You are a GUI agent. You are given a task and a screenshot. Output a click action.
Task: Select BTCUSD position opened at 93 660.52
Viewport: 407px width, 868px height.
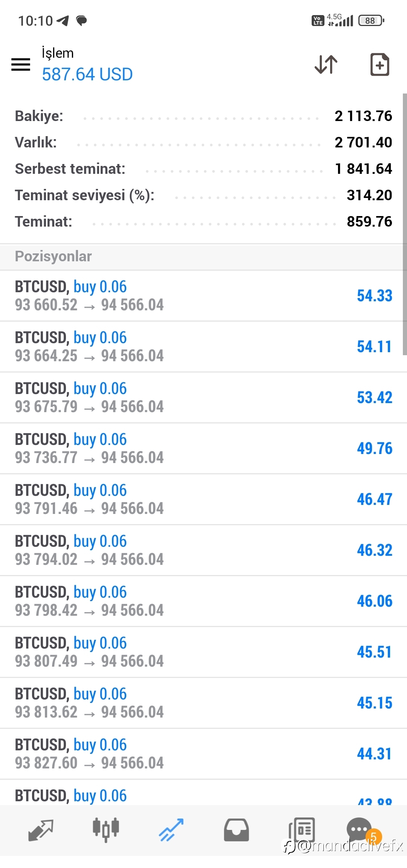click(203, 296)
